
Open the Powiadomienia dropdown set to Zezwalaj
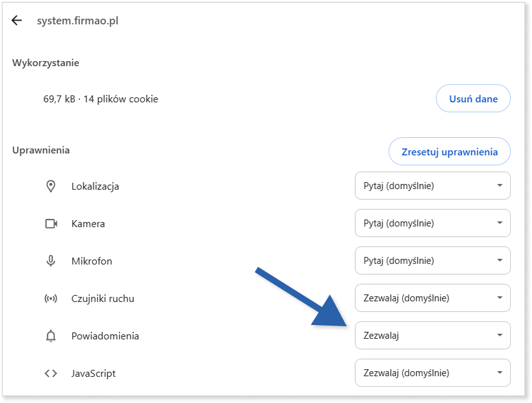tap(433, 335)
